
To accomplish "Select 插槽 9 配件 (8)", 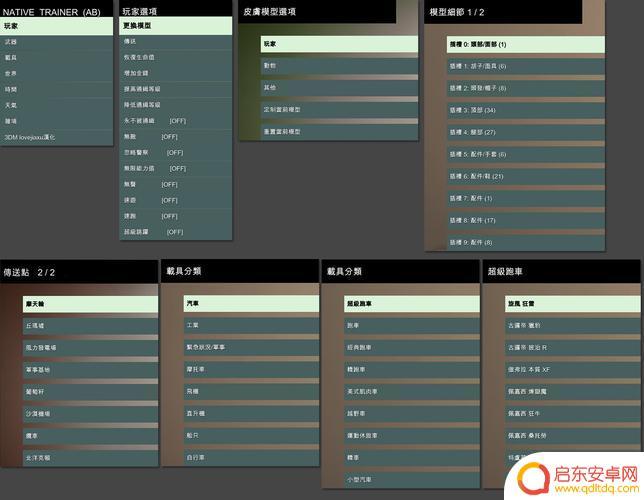I will coord(526,242).
